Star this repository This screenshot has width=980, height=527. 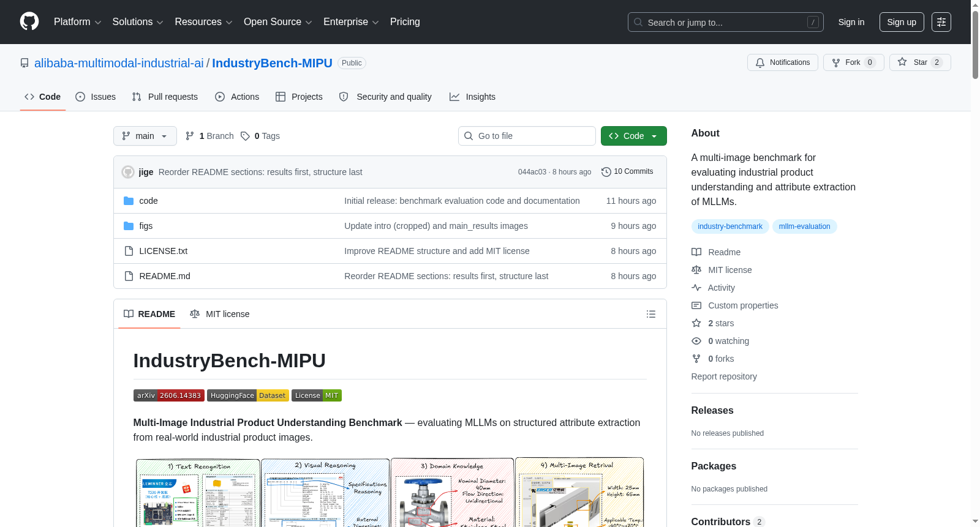coord(919,62)
